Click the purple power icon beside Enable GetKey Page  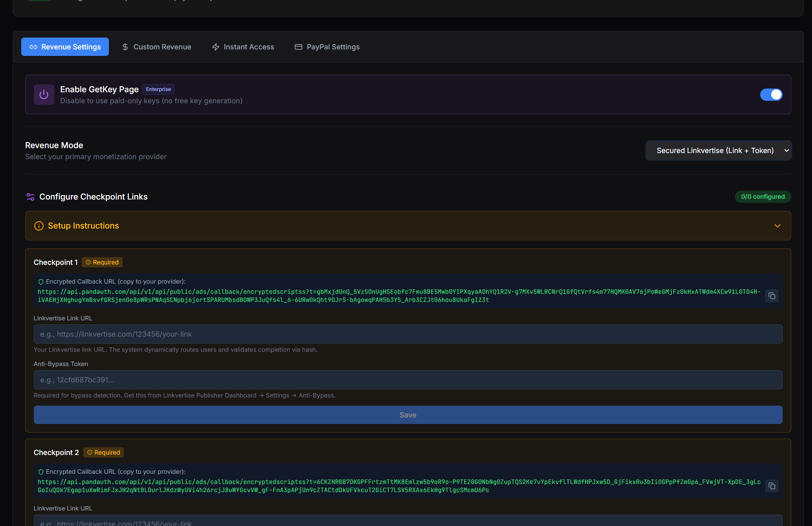point(44,95)
